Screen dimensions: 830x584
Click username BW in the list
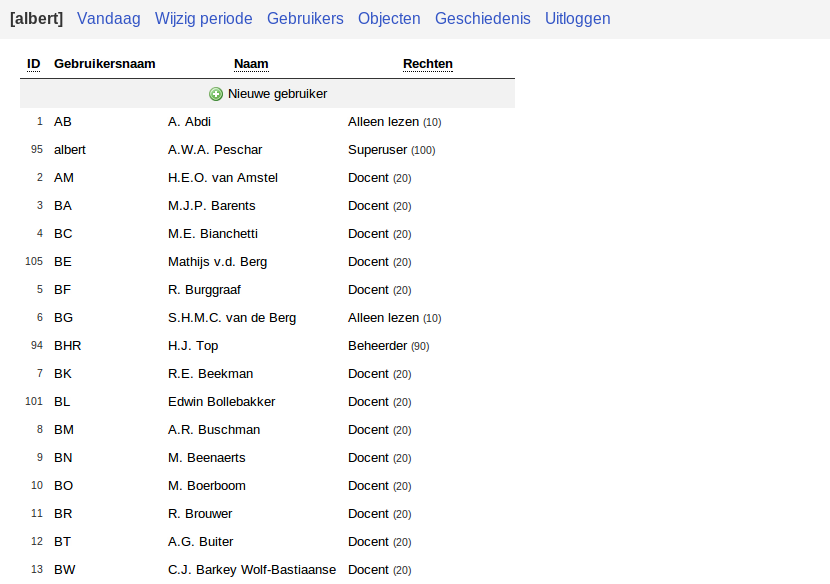64,570
